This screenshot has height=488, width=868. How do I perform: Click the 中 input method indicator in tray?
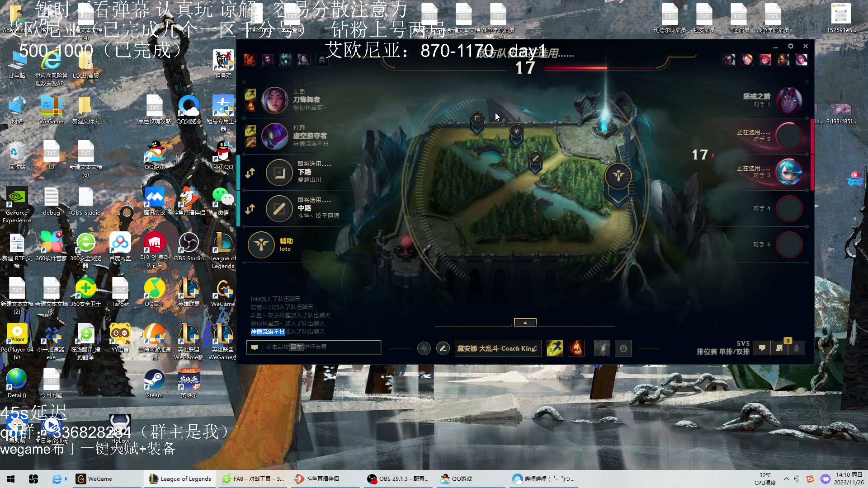pyautogui.click(x=797, y=479)
